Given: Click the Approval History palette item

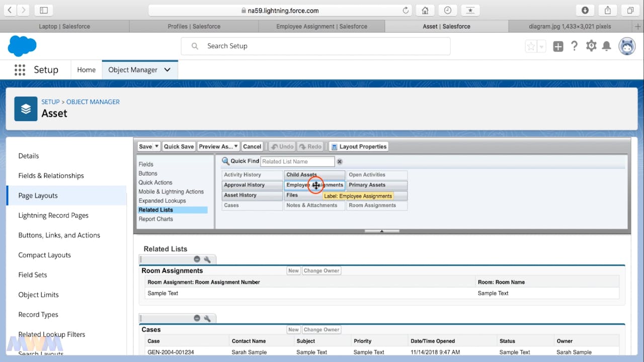Looking at the screenshot, I should click(x=252, y=185).
